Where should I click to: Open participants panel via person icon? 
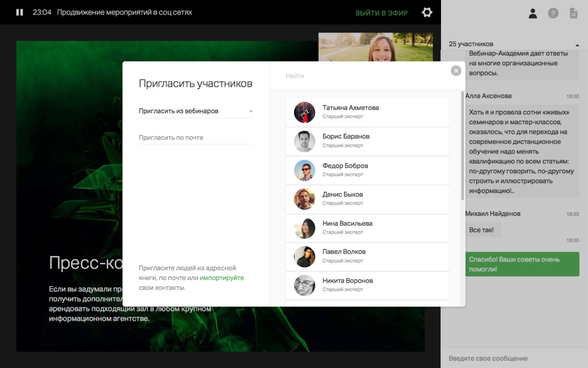tap(533, 13)
